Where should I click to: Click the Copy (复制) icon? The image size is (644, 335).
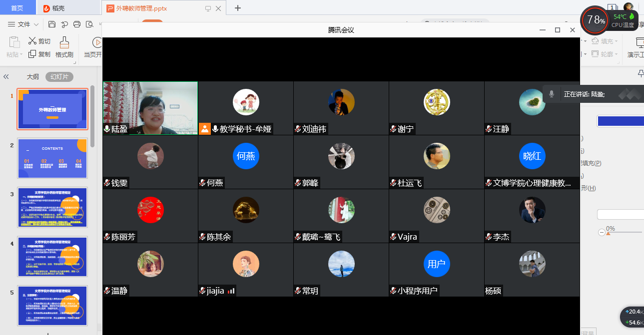32,54
